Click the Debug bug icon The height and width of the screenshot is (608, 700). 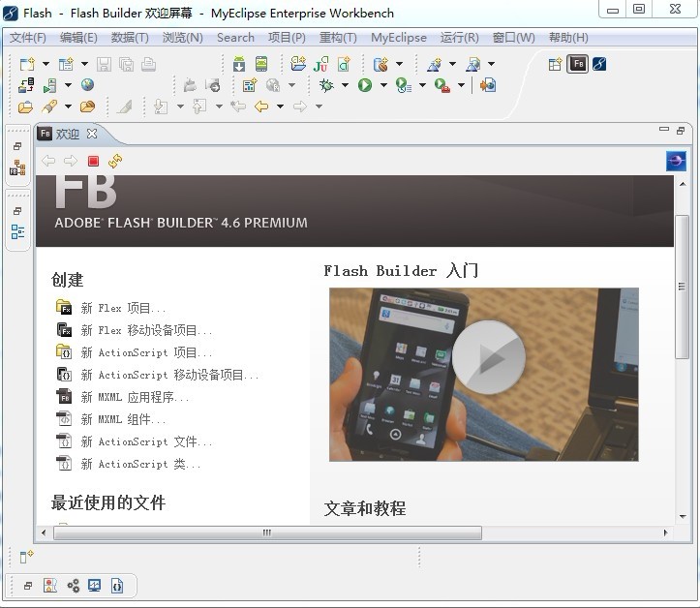click(326, 85)
